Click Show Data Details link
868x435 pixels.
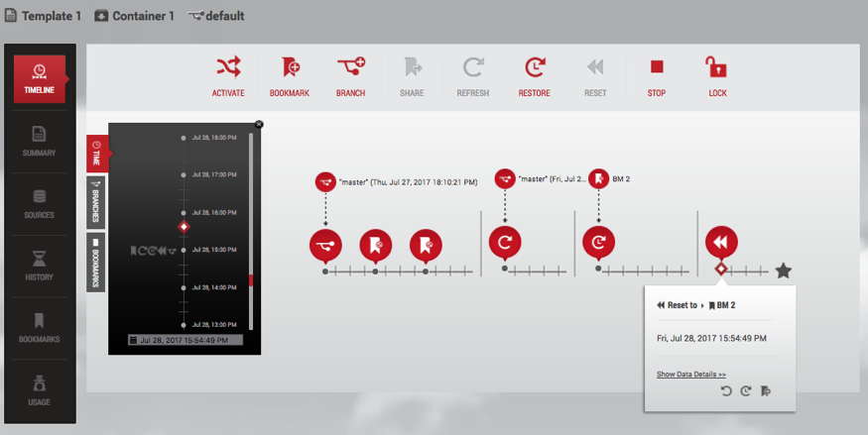click(x=691, y=375)
